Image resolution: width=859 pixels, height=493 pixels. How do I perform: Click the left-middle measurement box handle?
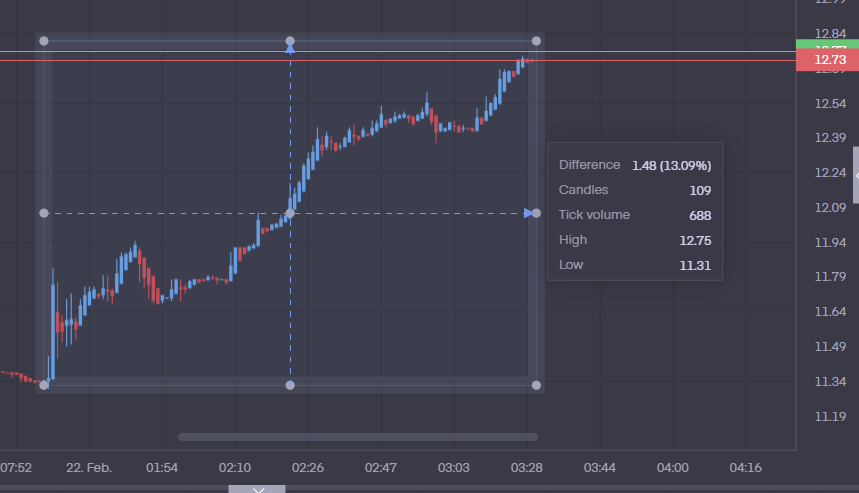point(43,213)
